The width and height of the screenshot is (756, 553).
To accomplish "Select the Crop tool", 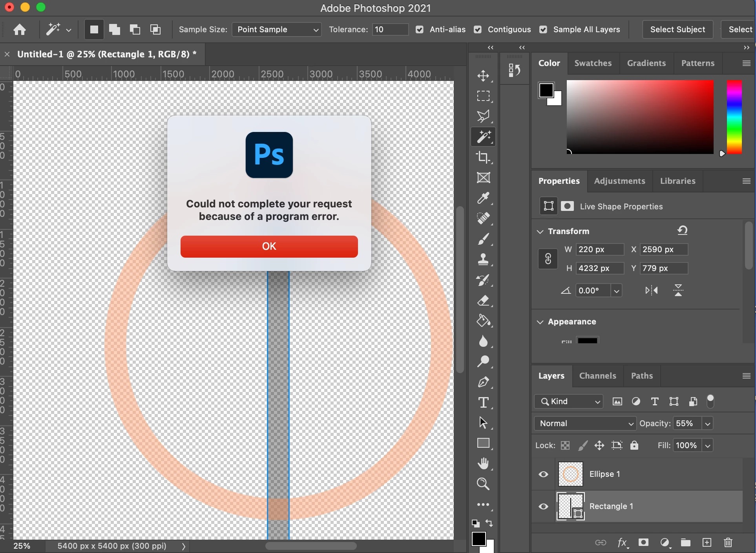I will (x=483, y=157).
